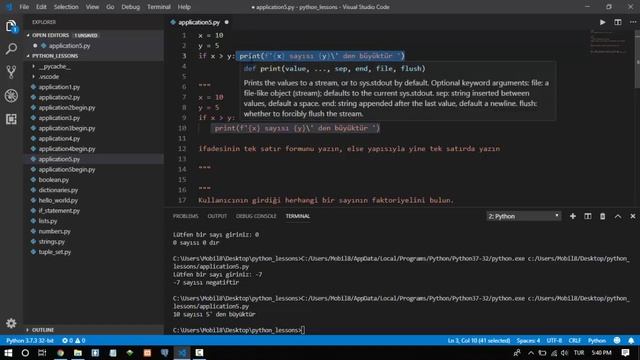The image size is (640, 360).
Task: Open the Edit menu
Action: coord(41,7)
